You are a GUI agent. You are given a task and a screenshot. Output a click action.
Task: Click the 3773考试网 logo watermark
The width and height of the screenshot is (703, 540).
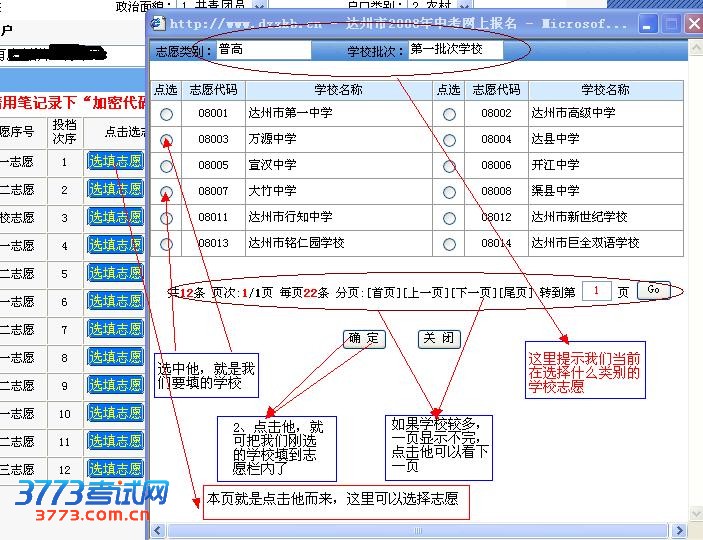[92, 499]
